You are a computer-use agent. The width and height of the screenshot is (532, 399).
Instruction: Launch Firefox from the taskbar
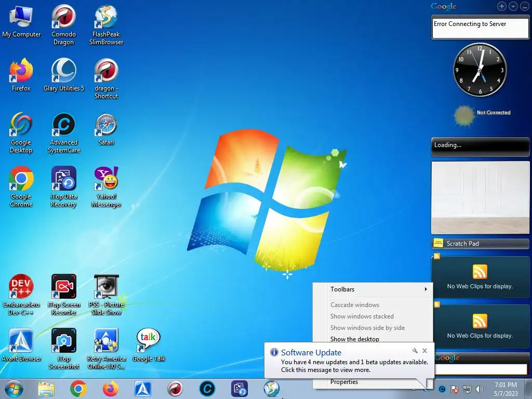point(111,389)
